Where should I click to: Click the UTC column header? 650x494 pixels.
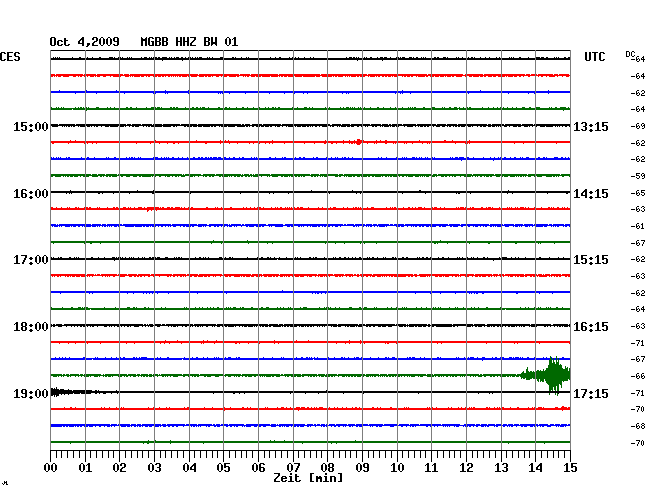(x=594, y=57)
